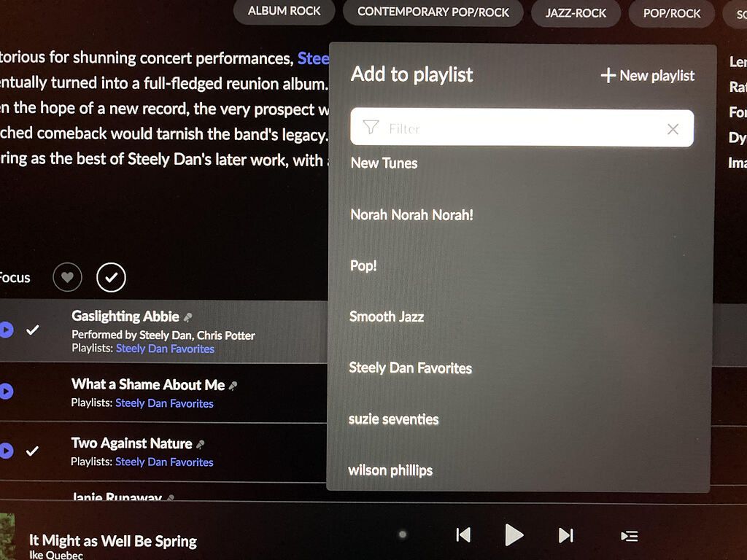Select the JAZZ-ROCK genre tab

tap(576, 12)
